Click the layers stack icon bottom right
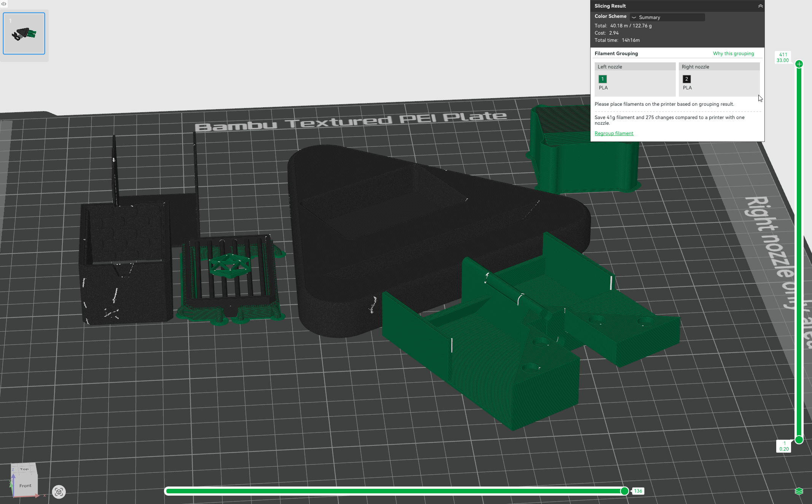Image resolution: width=812 pixels, height=504 pixels. pyautogui.click(x=799, y=491)
